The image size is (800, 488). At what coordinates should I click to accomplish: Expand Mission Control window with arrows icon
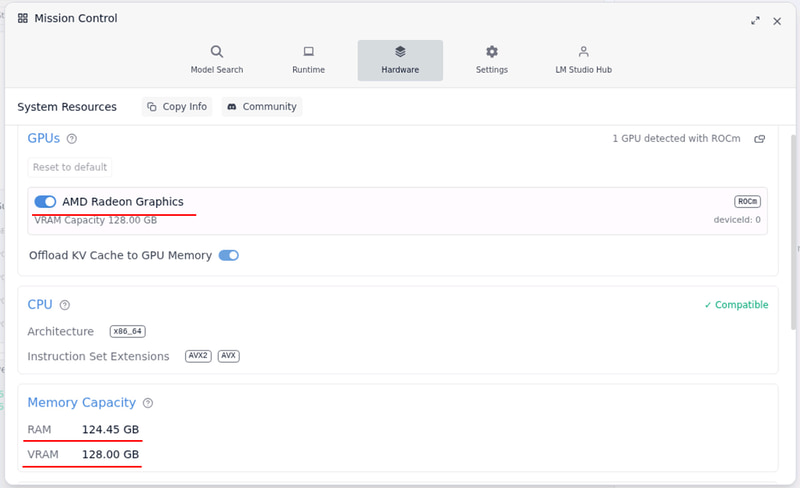pos(755,20)
